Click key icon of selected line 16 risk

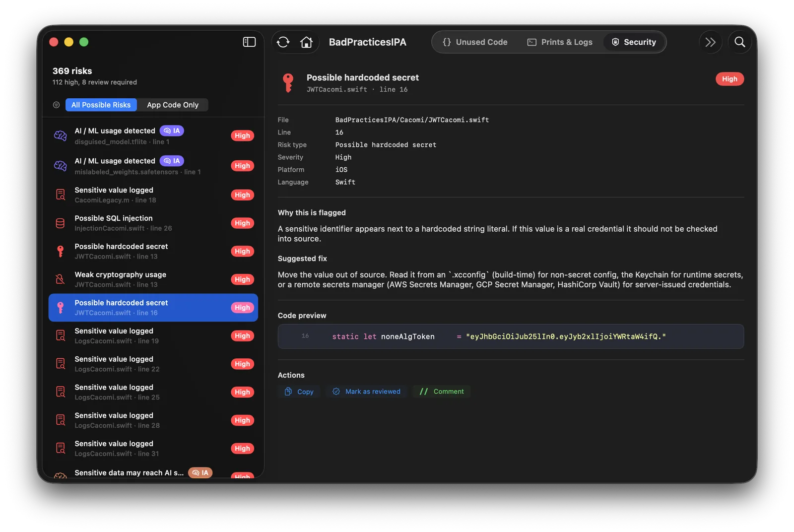coord(60,308)
